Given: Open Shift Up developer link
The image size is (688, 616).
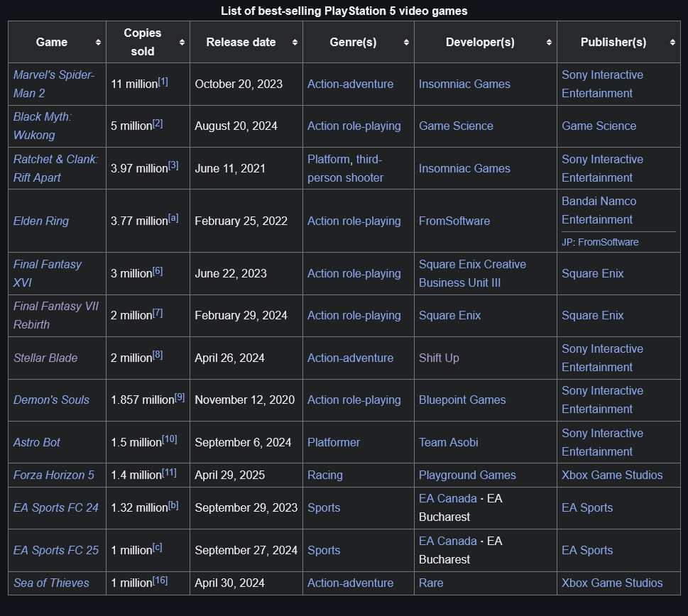Looking at the screenshot, I should pyautogui.click(x=439, y=358).
